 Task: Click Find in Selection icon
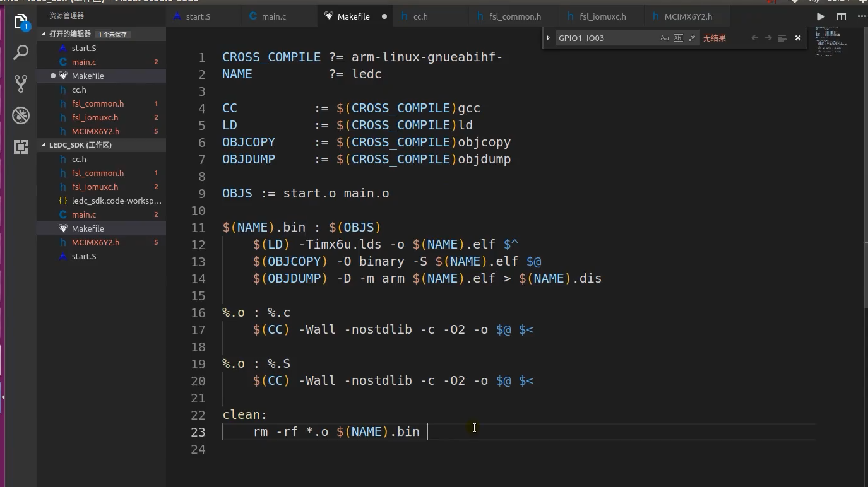(782, 38)
